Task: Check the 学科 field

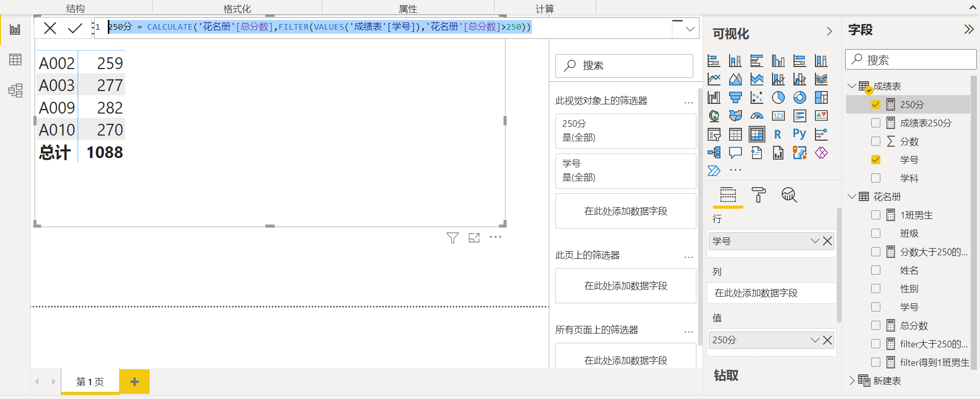Action: (x=876, y=178)
